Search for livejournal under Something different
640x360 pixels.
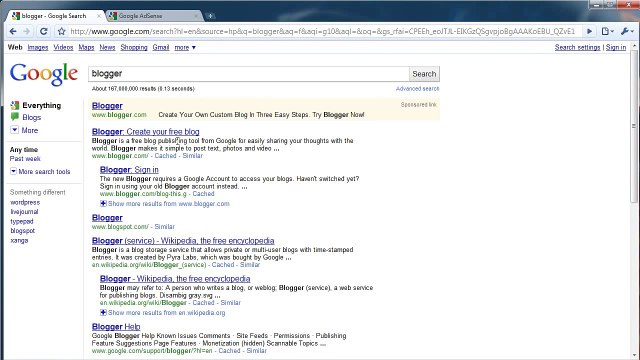click(24, 212)
